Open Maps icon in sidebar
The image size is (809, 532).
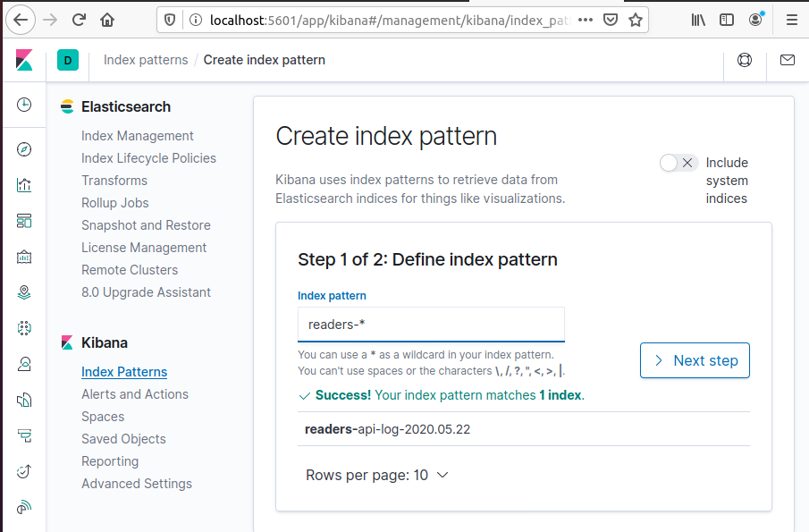click(24, 292)
